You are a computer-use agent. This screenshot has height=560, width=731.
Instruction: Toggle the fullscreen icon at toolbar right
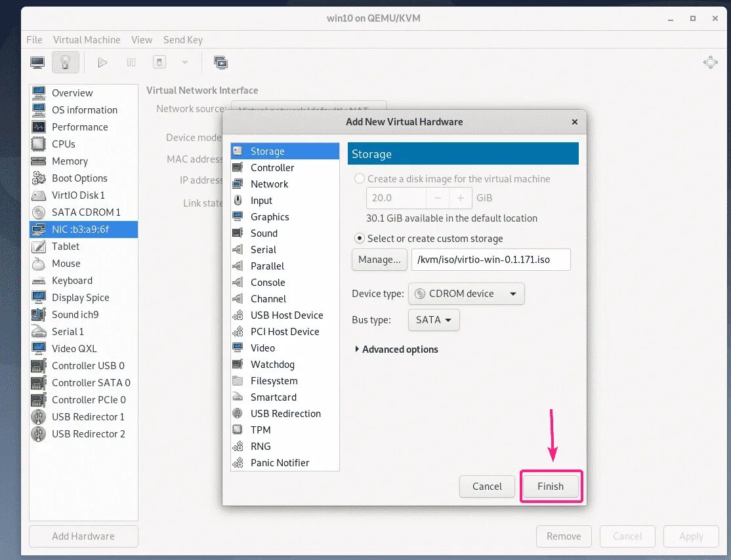710,62
